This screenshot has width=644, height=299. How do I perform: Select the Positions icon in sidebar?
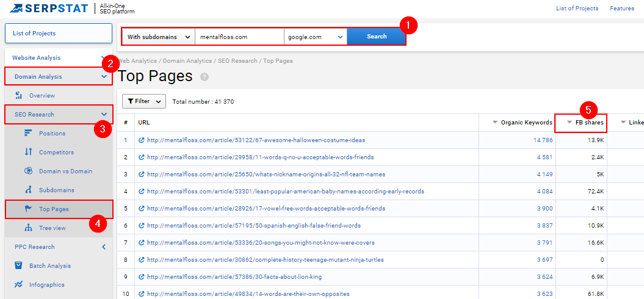(x=28, y=134)
